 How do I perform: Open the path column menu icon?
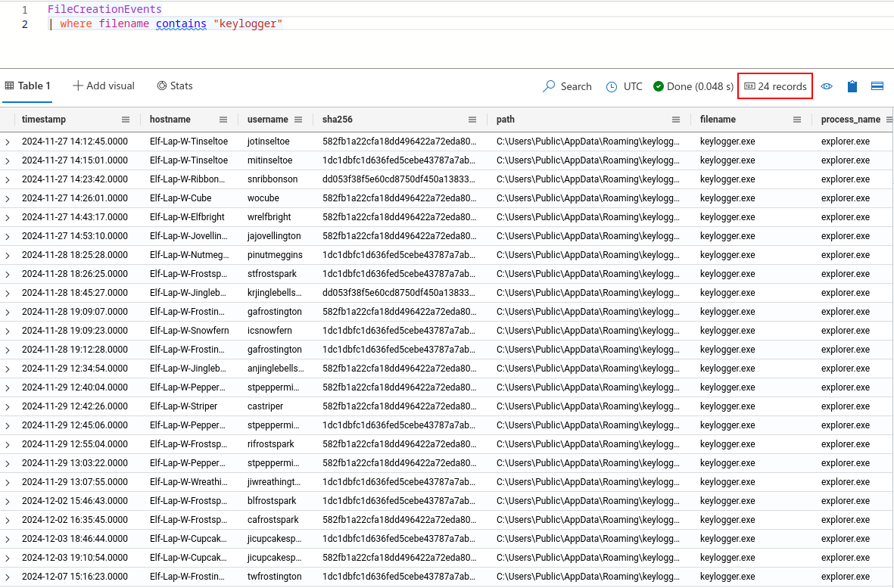click(676, 120)
